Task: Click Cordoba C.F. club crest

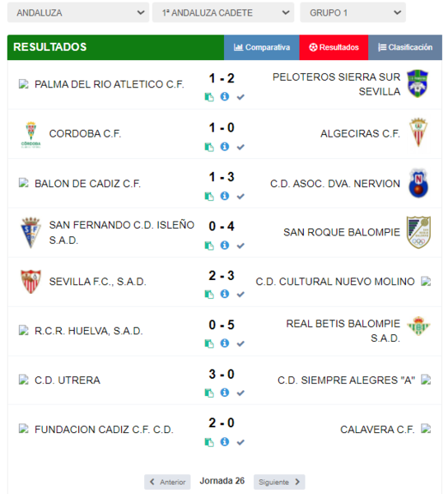Action: tap(30, 134)
